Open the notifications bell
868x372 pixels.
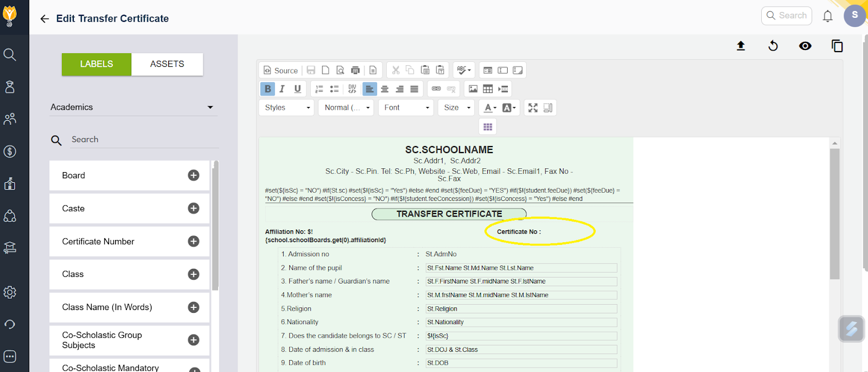pos(827,16)
